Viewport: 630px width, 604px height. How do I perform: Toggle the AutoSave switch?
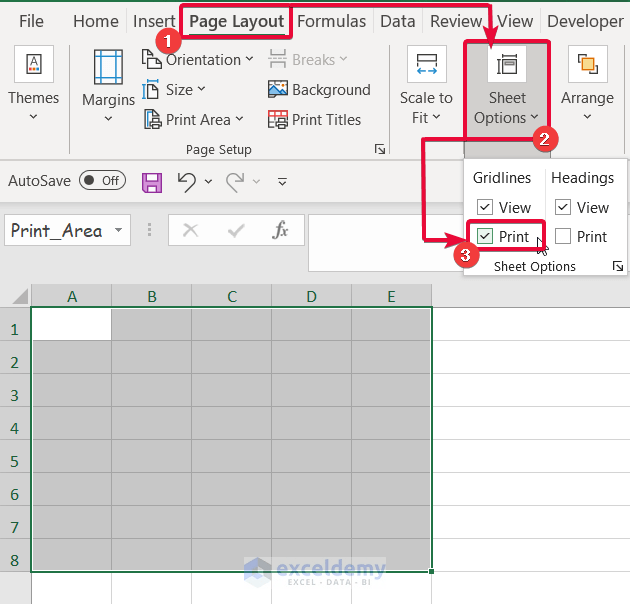coord(102,180)
